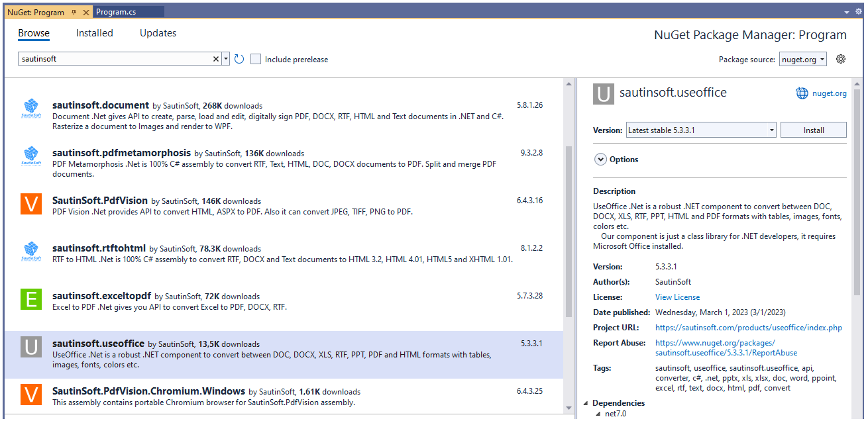Click the sautinsoft.rtftohtml package icon
This screenshot has width=868, height=423.
point(30,252)
